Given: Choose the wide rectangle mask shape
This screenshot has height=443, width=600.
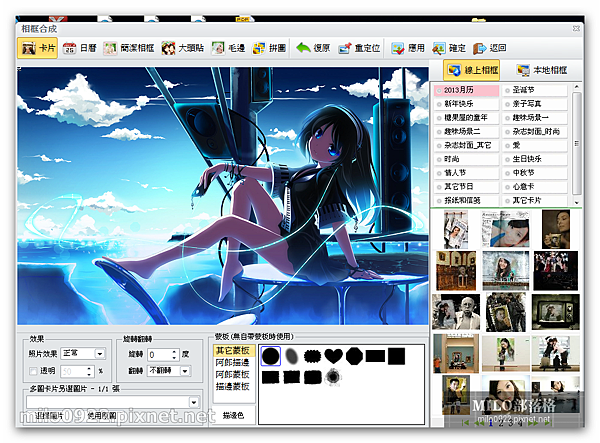Looking at the screenshot, I should [375, 356].
